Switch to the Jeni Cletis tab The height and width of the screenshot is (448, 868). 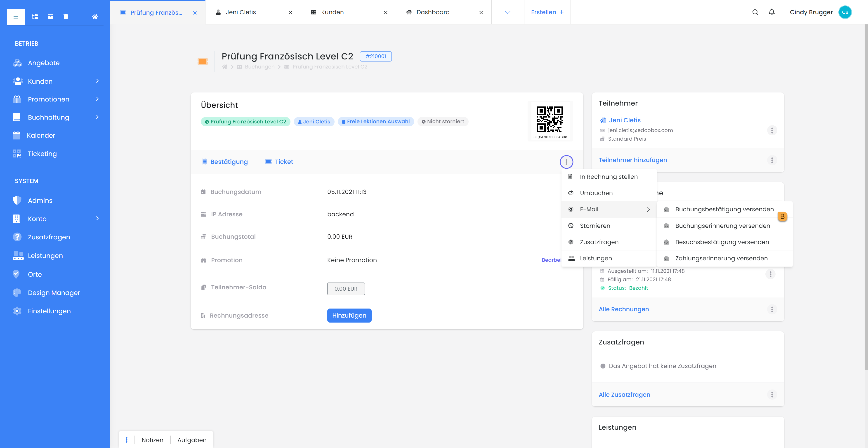pos(241,12)
